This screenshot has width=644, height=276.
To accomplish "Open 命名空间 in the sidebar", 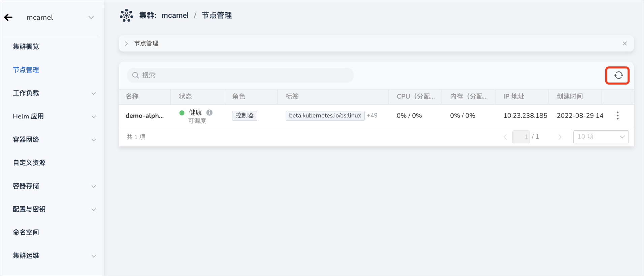I will [26, 232].
